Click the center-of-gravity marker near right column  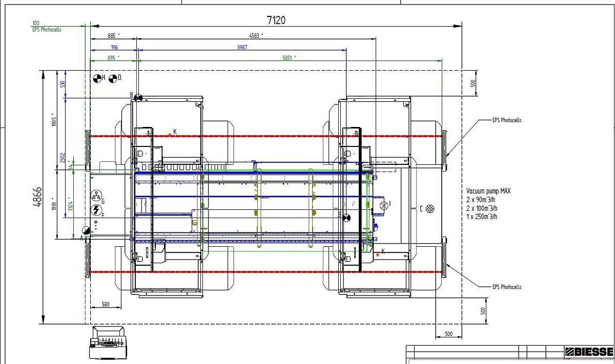(346, 219)
